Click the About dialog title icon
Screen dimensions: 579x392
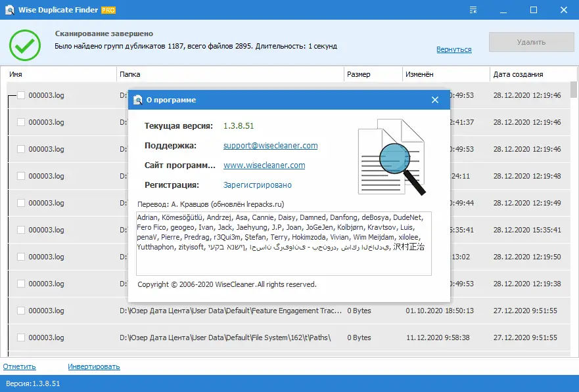[x=138, y=100]
